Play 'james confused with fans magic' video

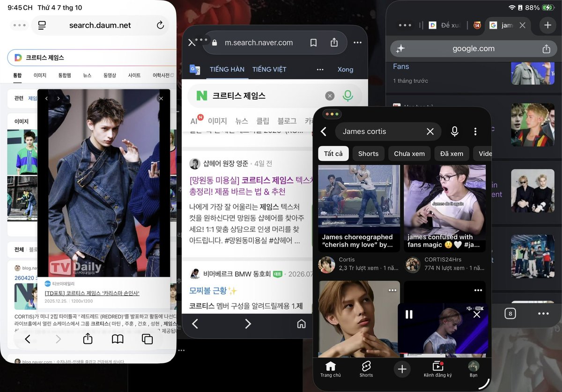point(444,208)
